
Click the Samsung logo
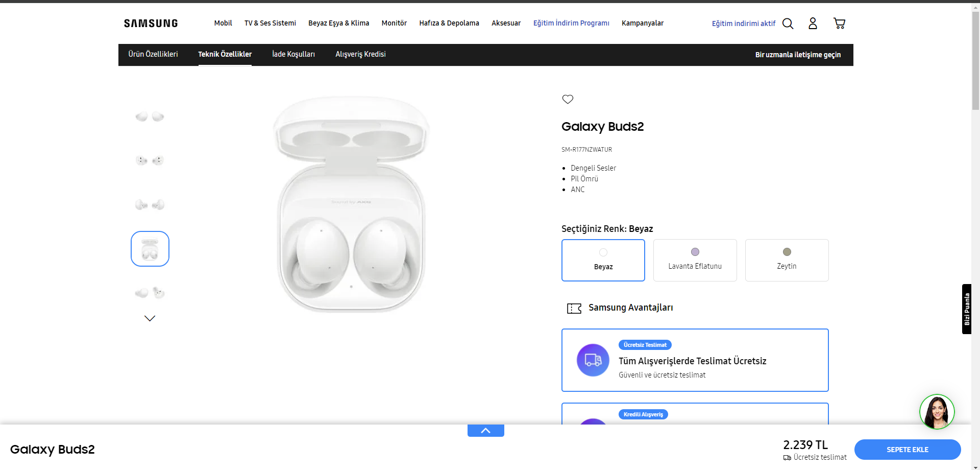click(151, 24)
